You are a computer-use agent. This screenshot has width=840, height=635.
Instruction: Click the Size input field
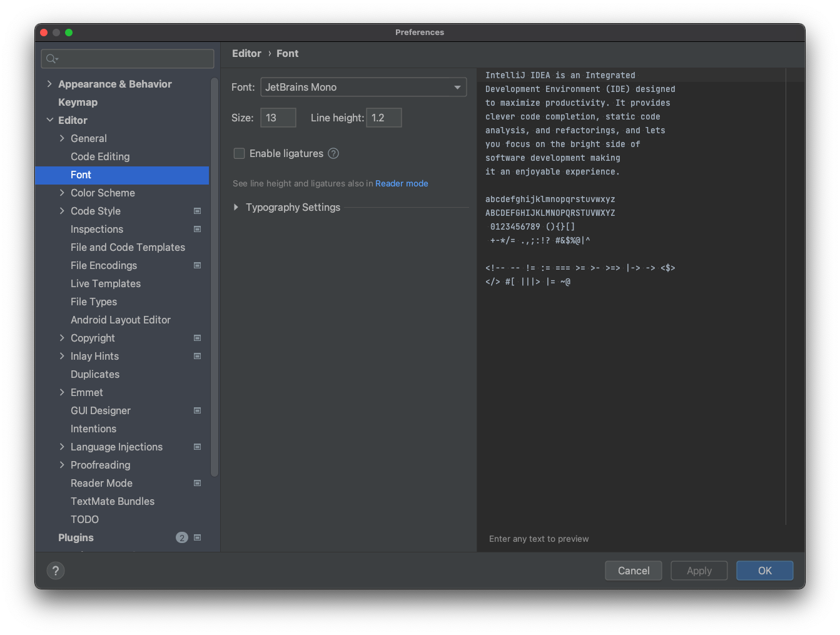(x=278, y=118)
